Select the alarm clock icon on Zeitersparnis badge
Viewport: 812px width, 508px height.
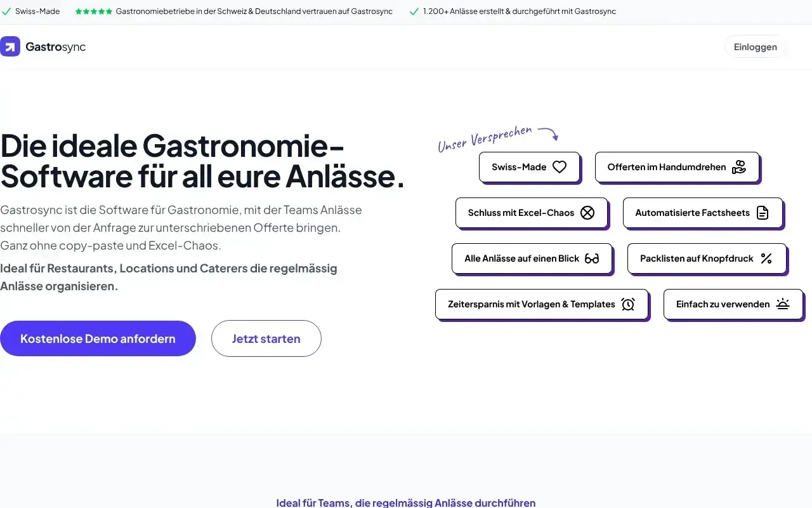coord(628,304)
